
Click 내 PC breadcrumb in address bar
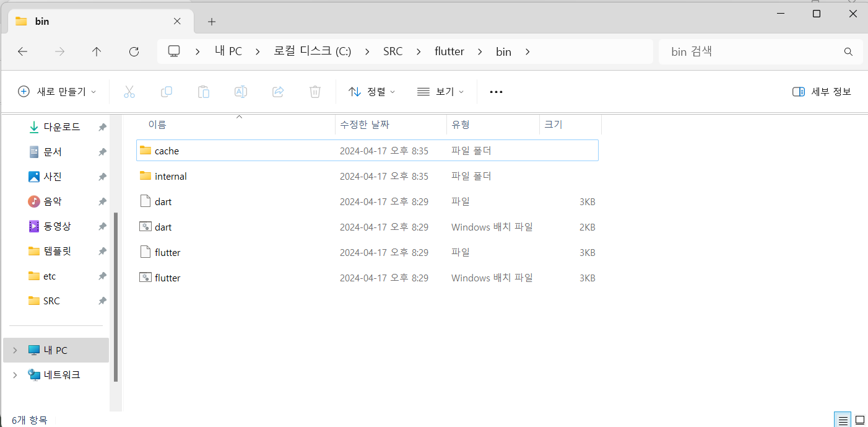pos(228,51)
